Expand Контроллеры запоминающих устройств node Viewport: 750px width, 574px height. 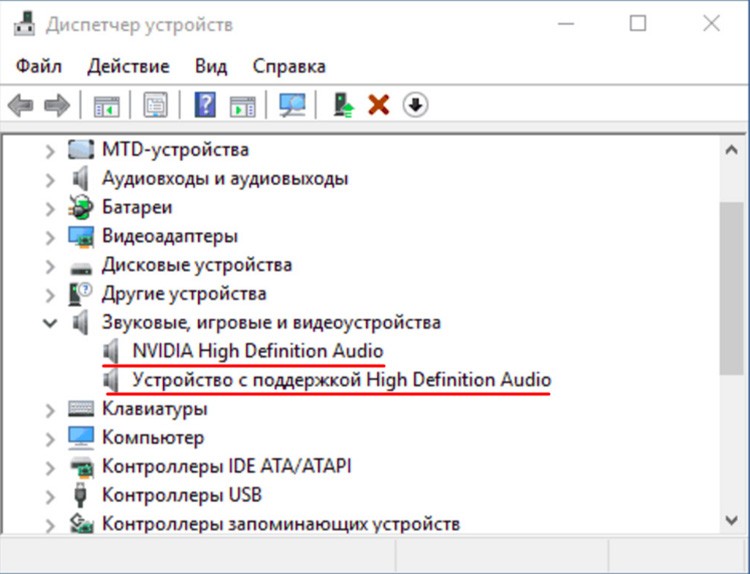pos(50,525)
